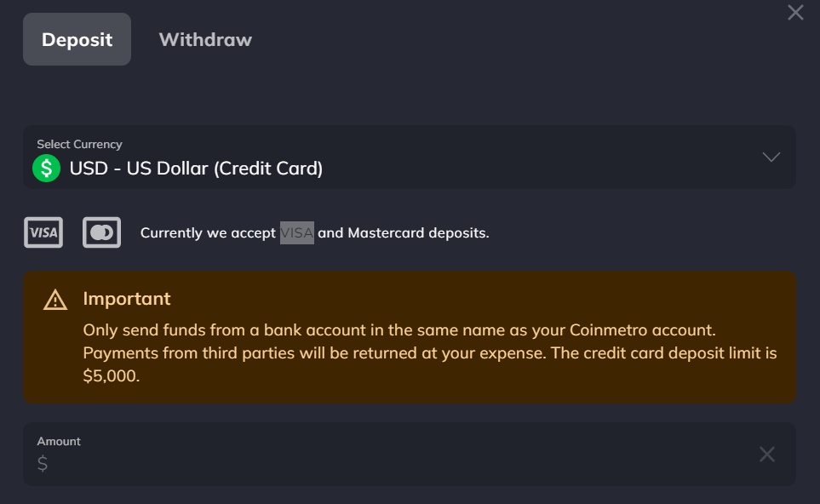The height and width of the screenshot is (504, 820).
Task: Click the warning triangle icon
Action: [x=55, y=300]
